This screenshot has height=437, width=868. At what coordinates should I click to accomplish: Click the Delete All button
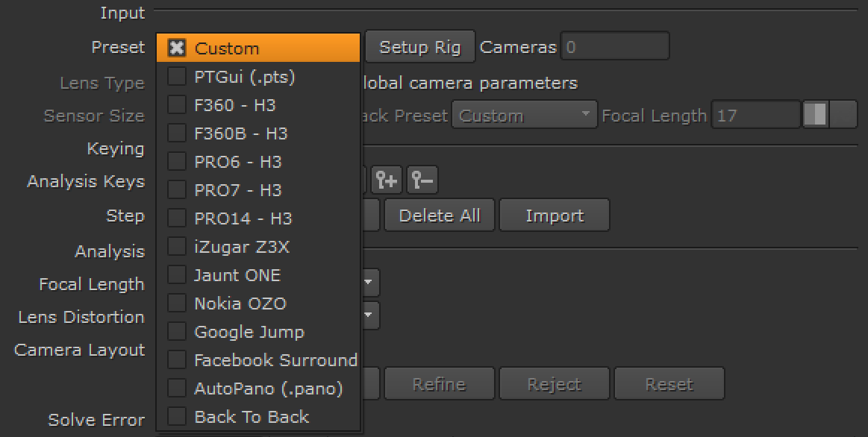pos(440,216)
